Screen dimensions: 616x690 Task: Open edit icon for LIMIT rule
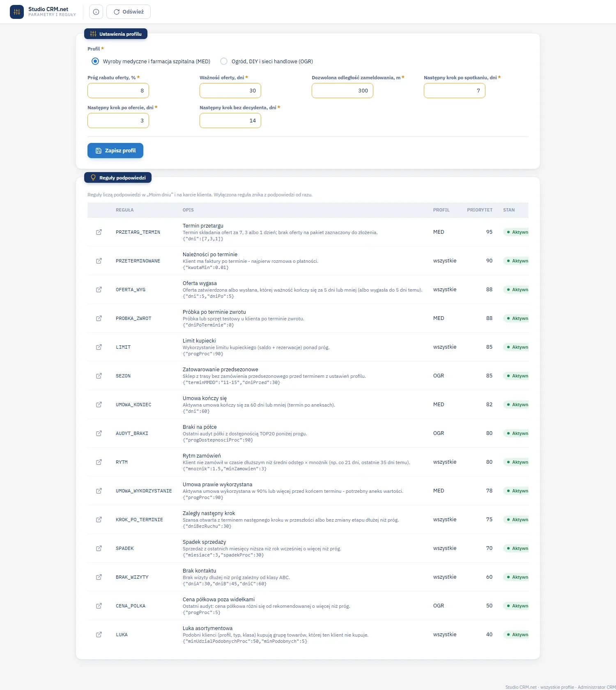(99, 347)
